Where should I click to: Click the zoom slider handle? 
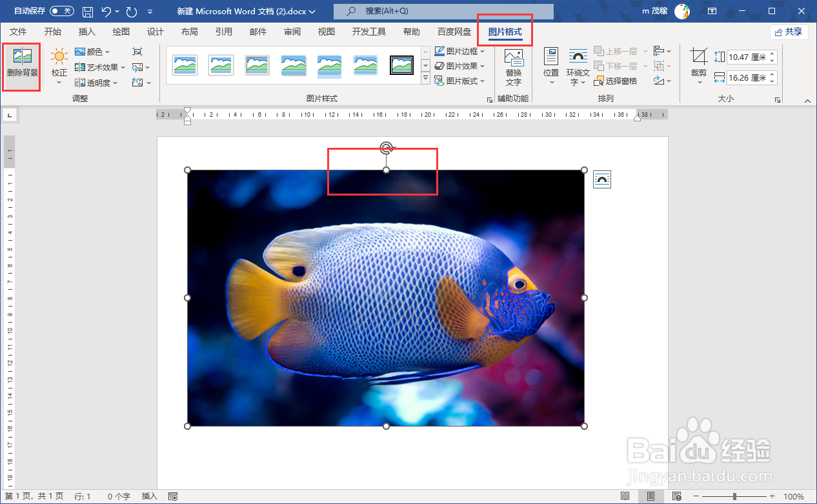734,496
